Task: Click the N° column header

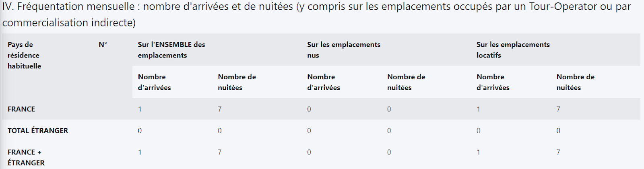Action: [103, 45]
